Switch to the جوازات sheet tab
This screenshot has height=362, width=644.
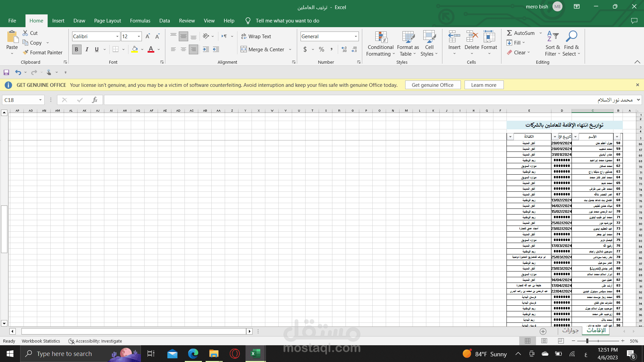point(570,330)
